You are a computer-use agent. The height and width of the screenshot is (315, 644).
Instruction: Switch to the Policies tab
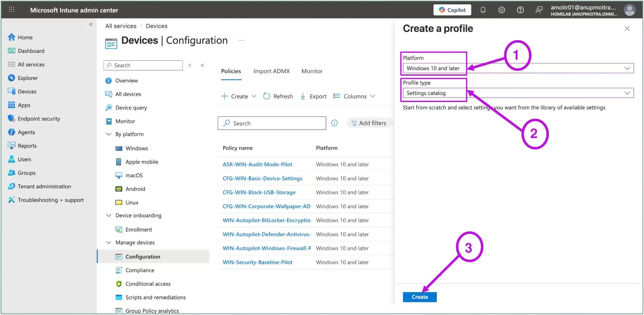pyautogui.click(x=231, y=71)
